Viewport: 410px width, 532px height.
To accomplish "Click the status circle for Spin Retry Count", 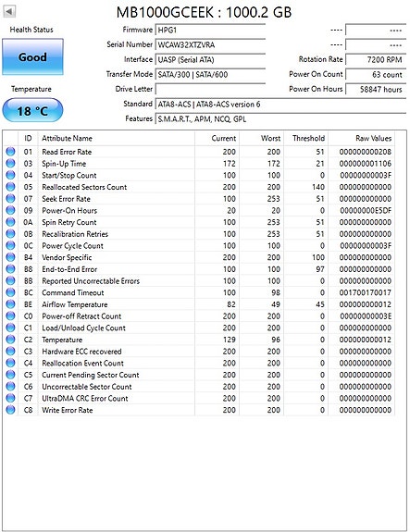I will coord(10,222).
